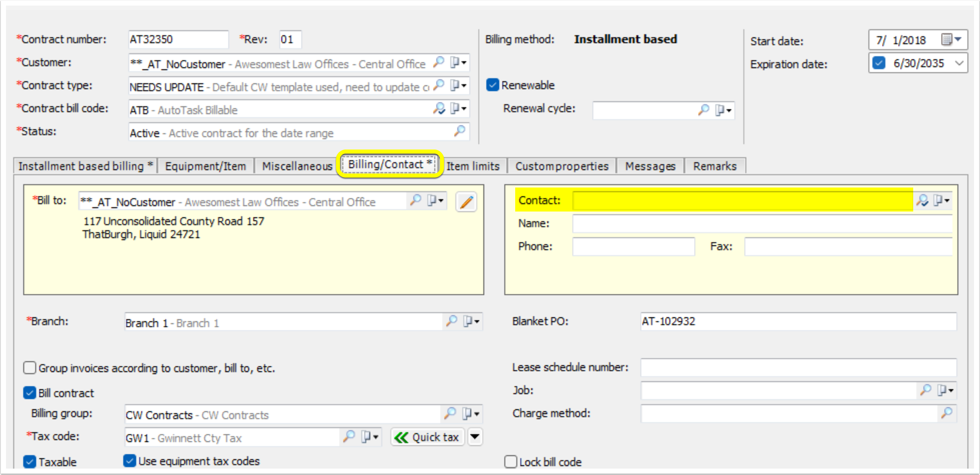Open Billing group lookup icon
This screenshot has width=980, height=475.
point(450,413)
